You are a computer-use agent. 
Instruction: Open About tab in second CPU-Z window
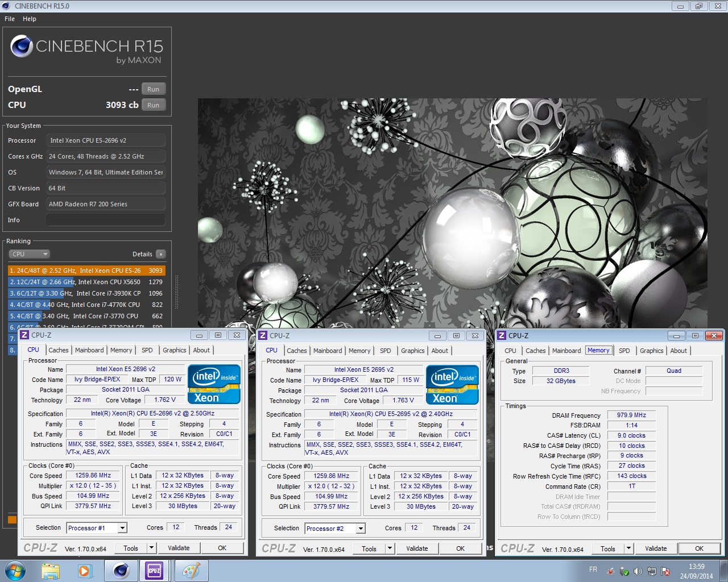point(440,351)
